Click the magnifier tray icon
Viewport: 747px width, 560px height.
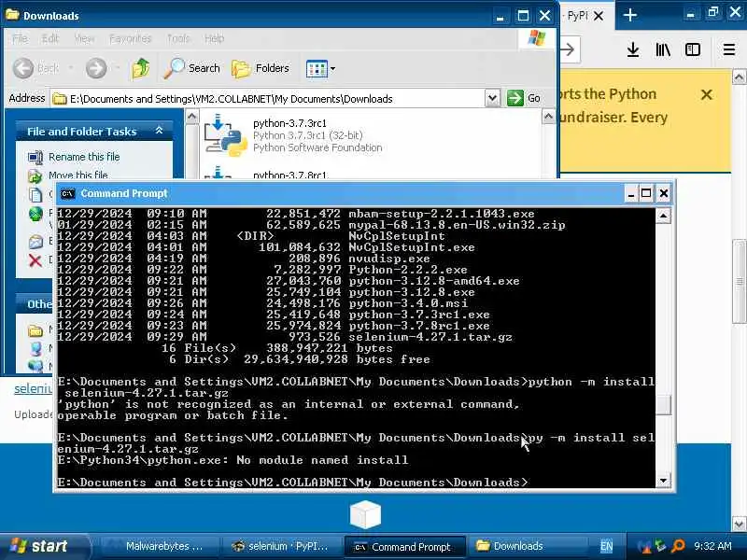[678, 546]
